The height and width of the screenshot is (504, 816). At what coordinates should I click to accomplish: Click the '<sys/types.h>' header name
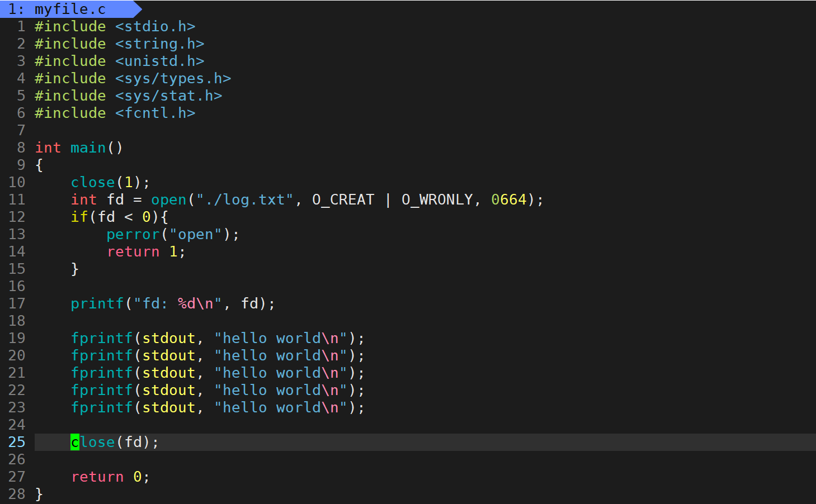173,78
